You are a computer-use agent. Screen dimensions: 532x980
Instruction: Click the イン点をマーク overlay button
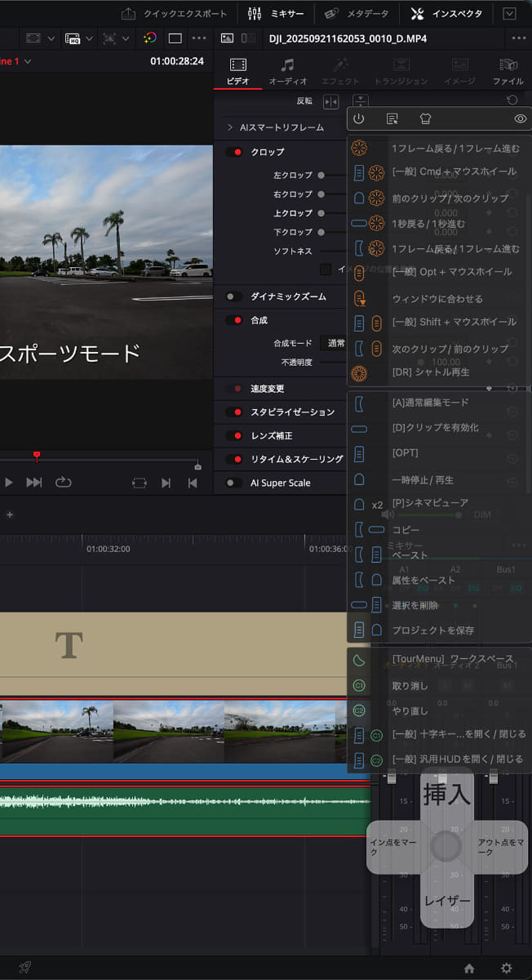(392, 847)
